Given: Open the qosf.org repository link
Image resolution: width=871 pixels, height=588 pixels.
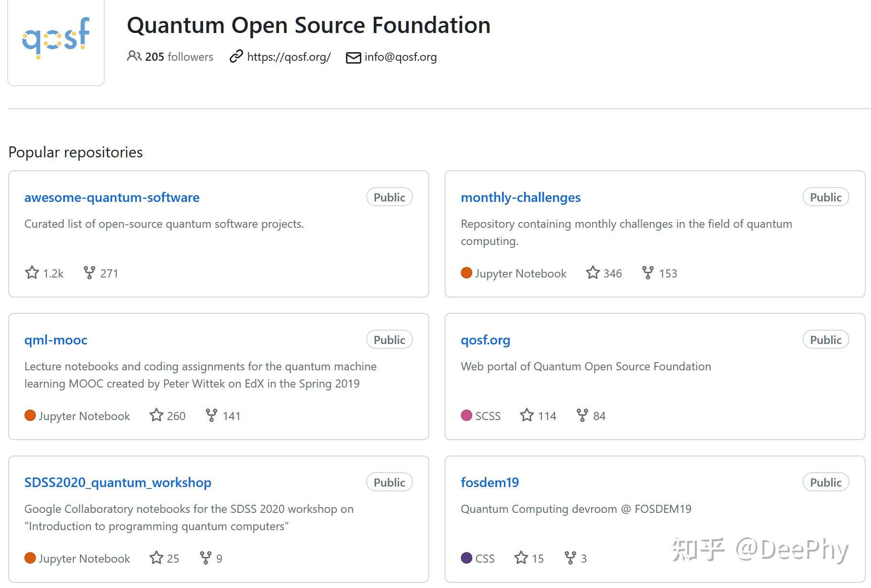Looking at the screenshot, I should (x=485, y=340).
